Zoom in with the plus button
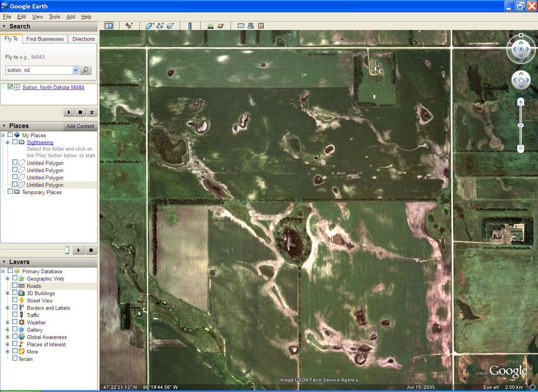Screen dimensions: 538x392 521,102
